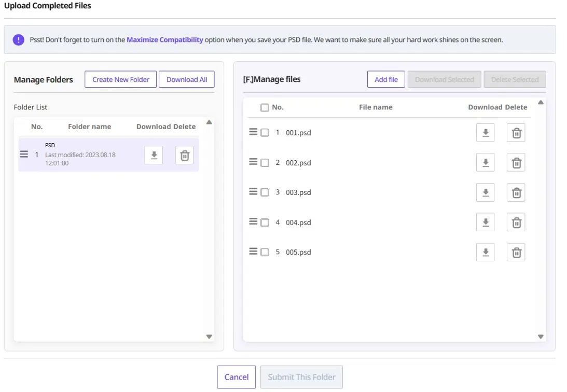Cancel the upload dialog

[236, 377]
